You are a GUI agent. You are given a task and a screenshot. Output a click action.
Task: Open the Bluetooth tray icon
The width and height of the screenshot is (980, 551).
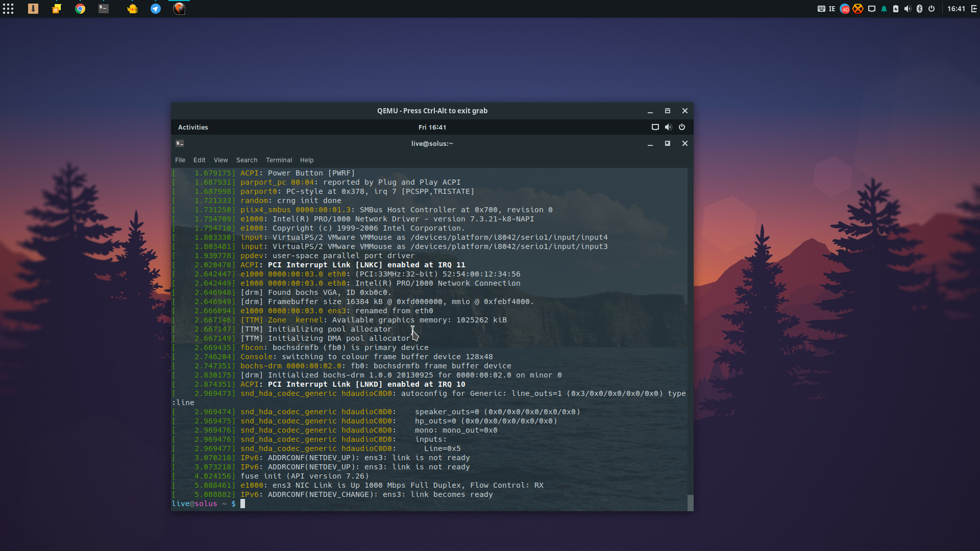pyautogui.click(x=920, y=9)
